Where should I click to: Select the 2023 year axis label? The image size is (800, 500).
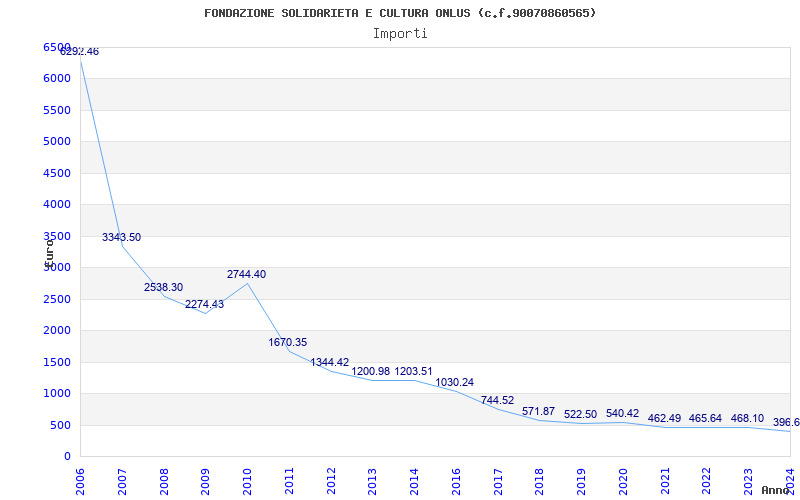748,482
